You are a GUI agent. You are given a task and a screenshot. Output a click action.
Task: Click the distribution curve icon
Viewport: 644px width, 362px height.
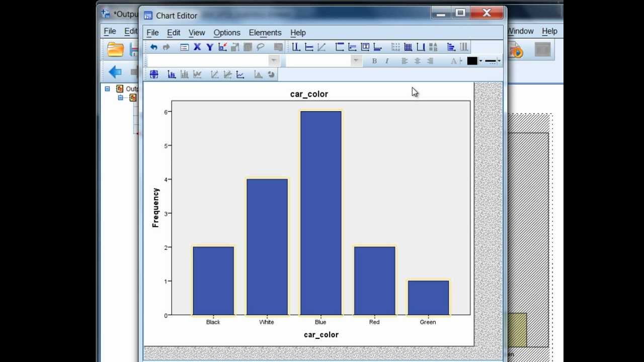pos(258,74)
